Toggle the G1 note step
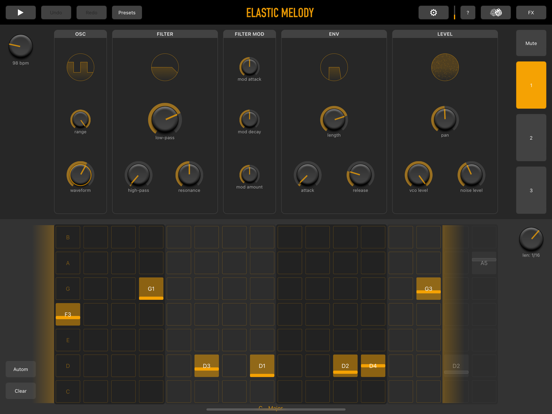The width and height of the screenshot is (552, 414). coord(151,289)
